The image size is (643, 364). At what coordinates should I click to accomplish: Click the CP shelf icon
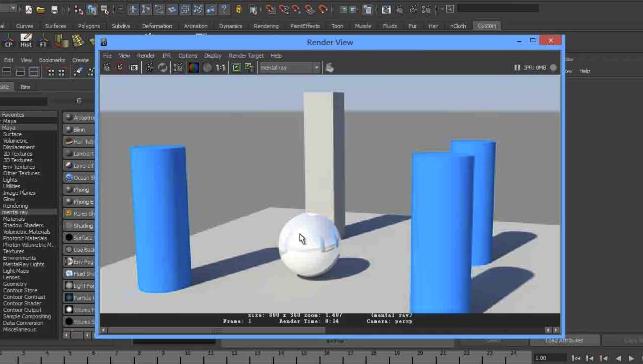click(9, 41)
